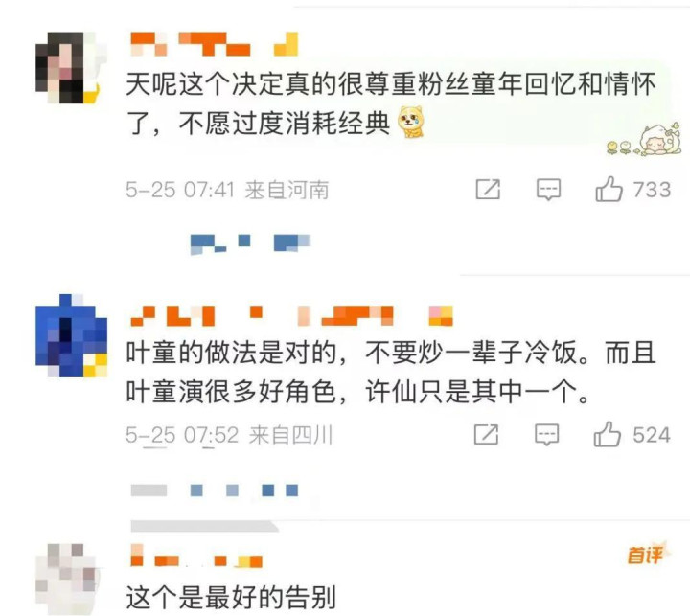Select comment text 这个是最好的告别
Screen dimensions: 690x616
pyautogui.click(x=231, y=597)
